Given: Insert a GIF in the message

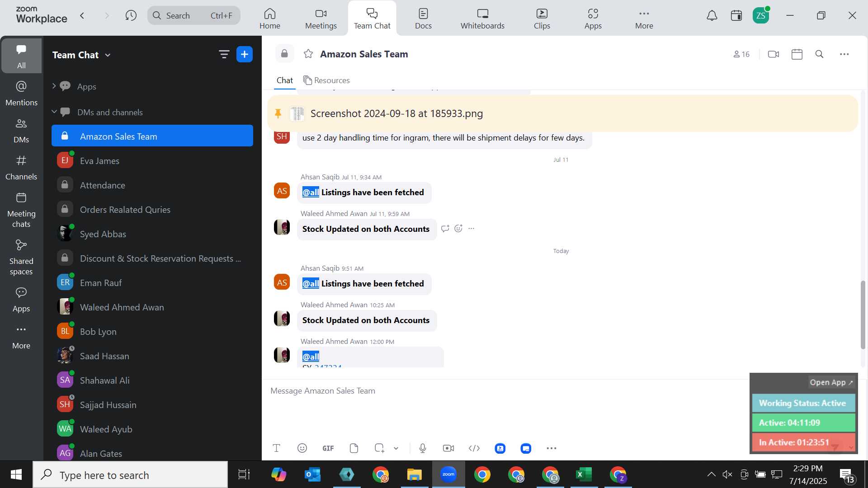Looking at the screenshot, I should pyautogui.click(x=328, y=448).
